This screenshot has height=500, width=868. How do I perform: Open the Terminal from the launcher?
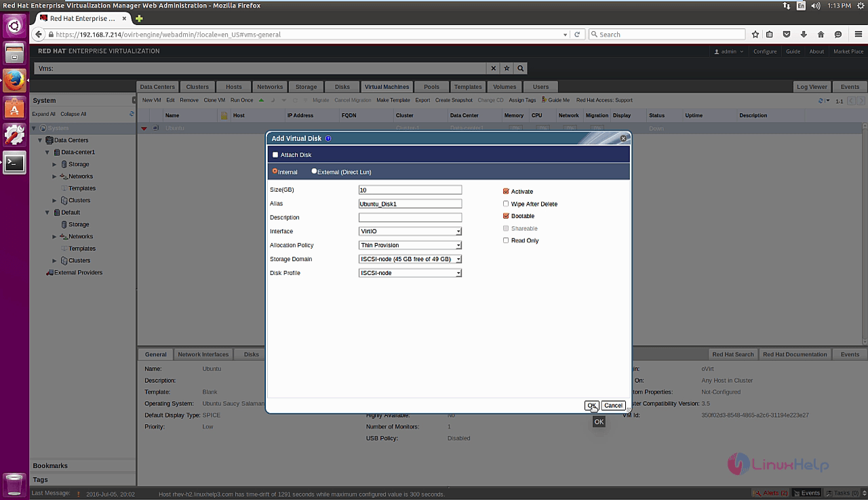click(x=14, y=163)
